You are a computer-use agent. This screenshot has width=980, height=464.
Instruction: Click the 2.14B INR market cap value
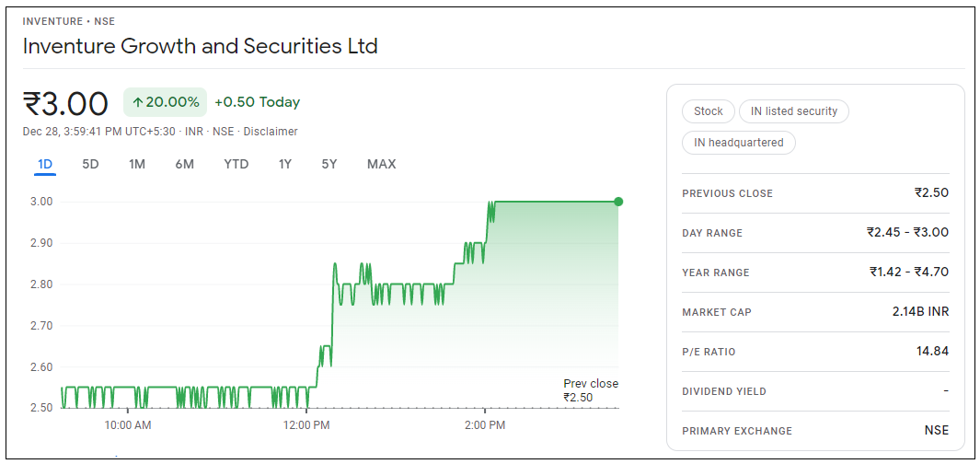[920, 311]
